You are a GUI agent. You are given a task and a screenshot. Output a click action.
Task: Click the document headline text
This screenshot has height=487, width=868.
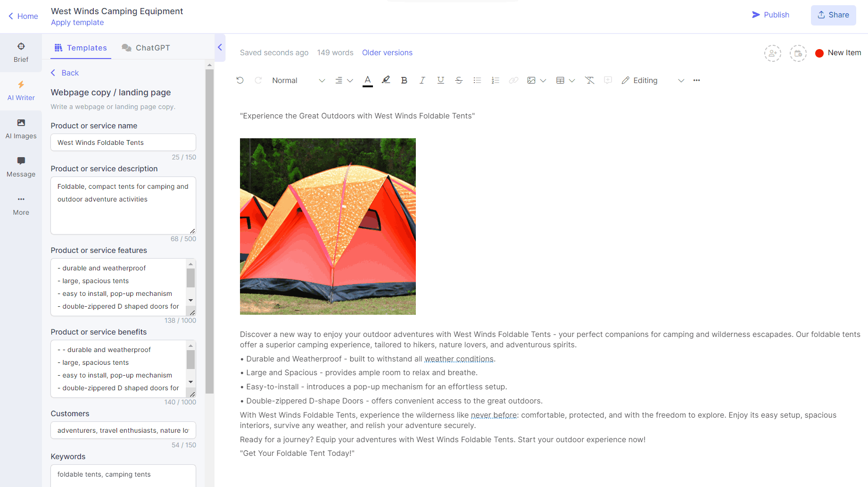(357, 116)
